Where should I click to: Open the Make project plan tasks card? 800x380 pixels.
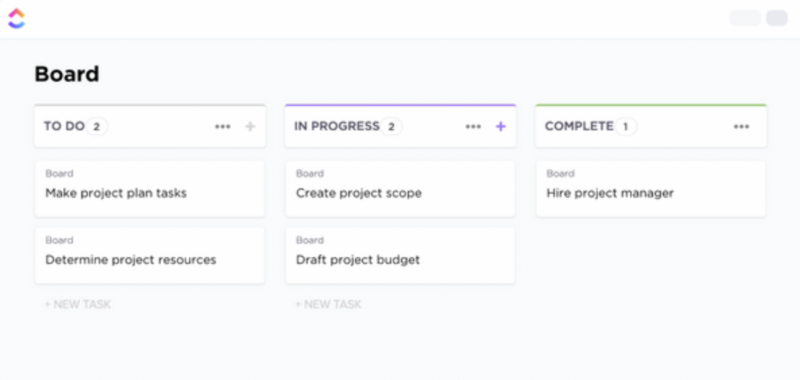[149, 189]
